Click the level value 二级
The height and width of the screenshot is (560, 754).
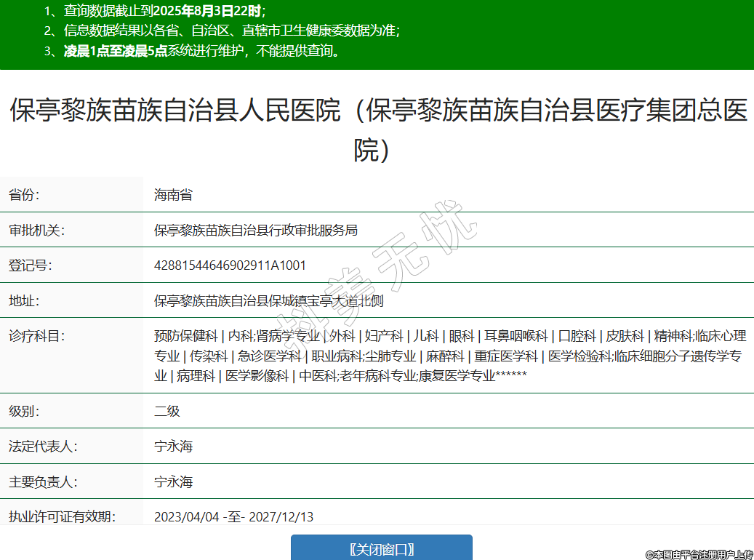point(167,411)
